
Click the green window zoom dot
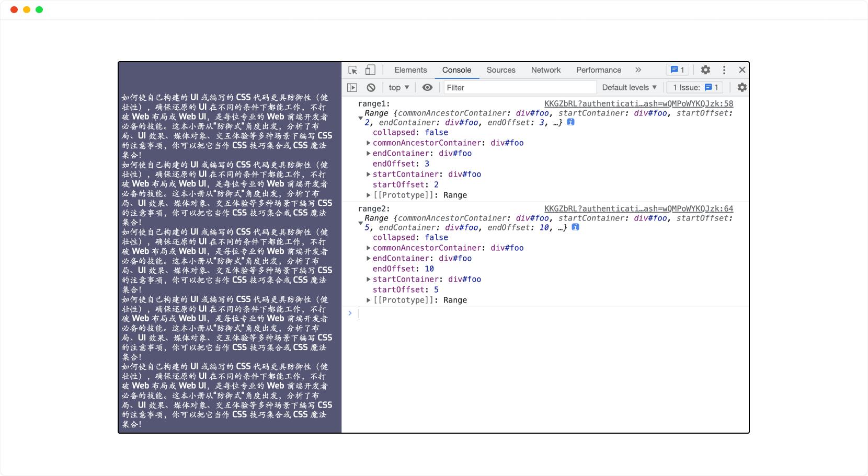(x=39, y=9)
